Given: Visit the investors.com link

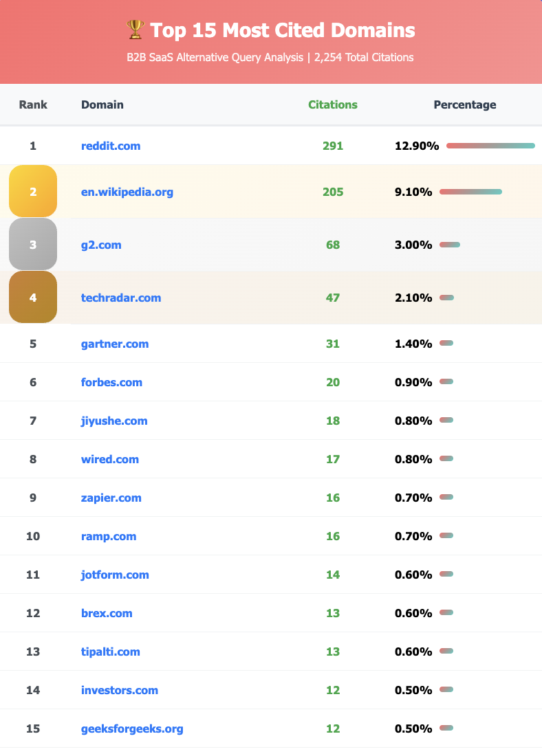Looking at the screenshot, I should click(x=119, y=690).
